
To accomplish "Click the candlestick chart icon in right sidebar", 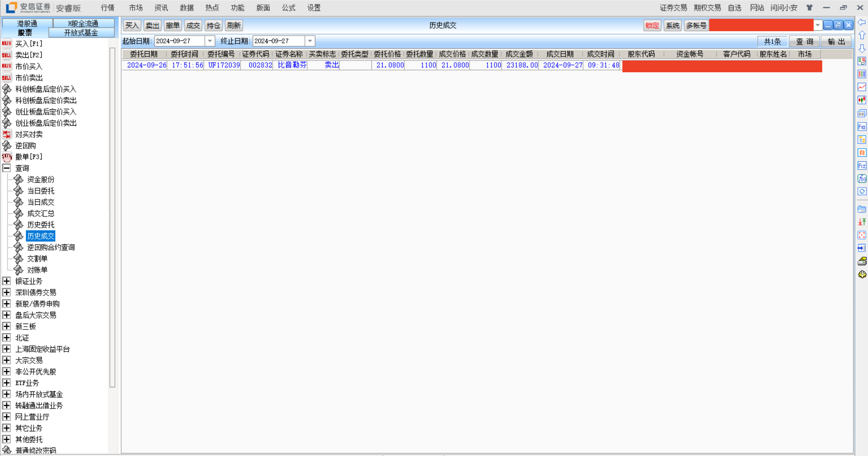I will pyautogui.click(x=862, y=100).
